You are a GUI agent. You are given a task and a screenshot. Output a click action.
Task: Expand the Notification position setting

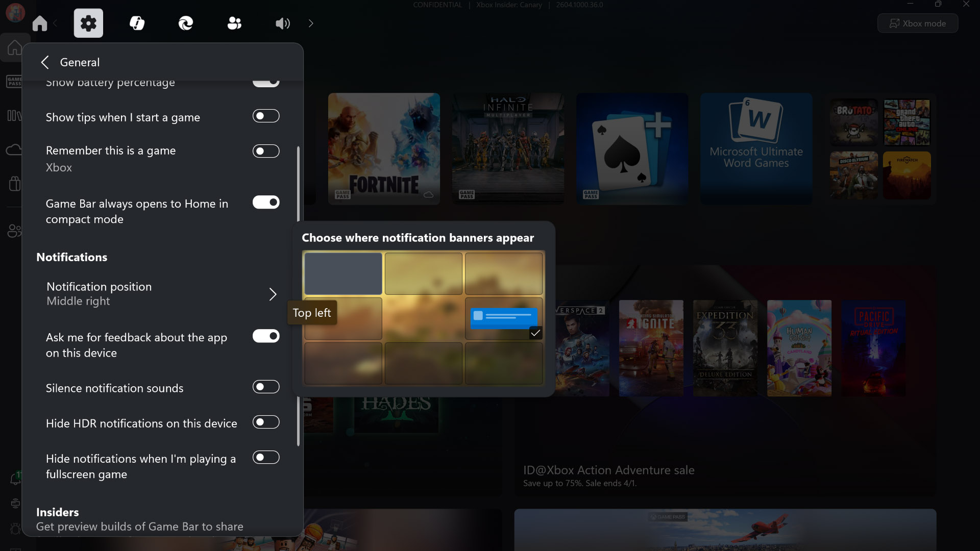(x=273, y=294)
